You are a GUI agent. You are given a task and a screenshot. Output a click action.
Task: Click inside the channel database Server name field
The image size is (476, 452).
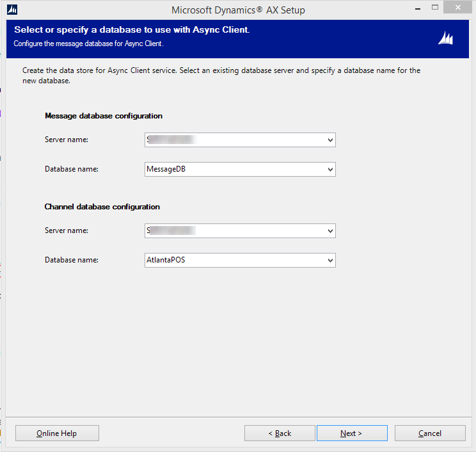point(234,230)
